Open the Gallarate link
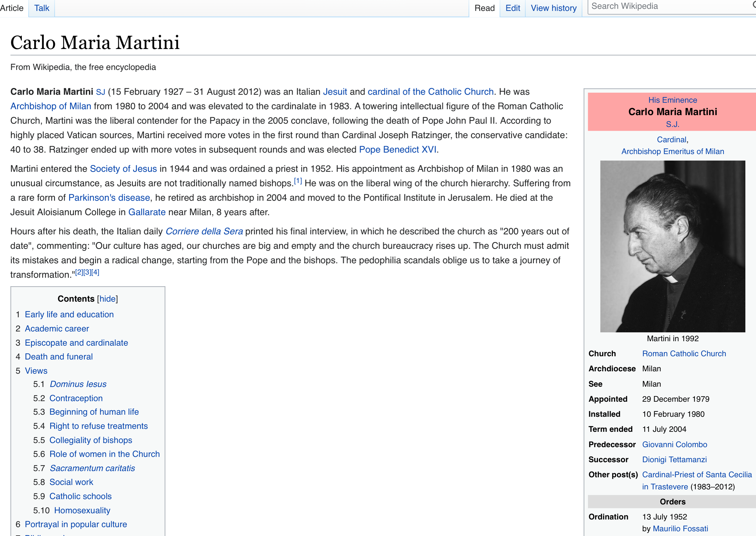The image size is (756, 536). click(147, 212)
